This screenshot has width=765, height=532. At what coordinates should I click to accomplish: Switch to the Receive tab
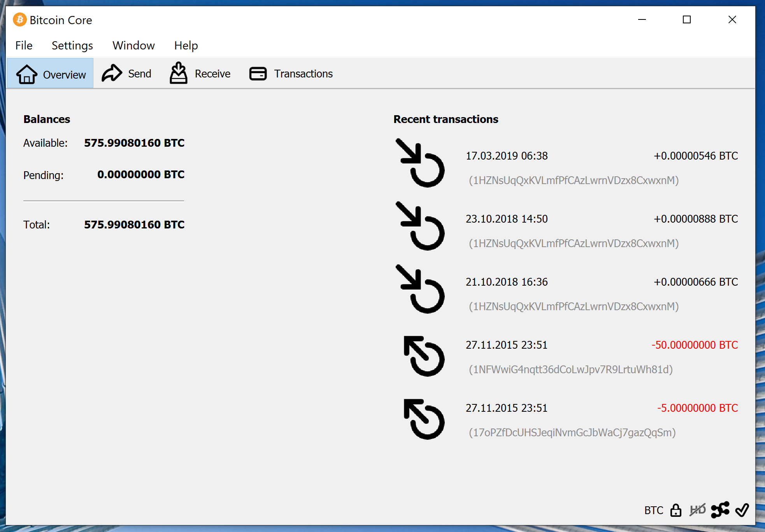[200, 74]
